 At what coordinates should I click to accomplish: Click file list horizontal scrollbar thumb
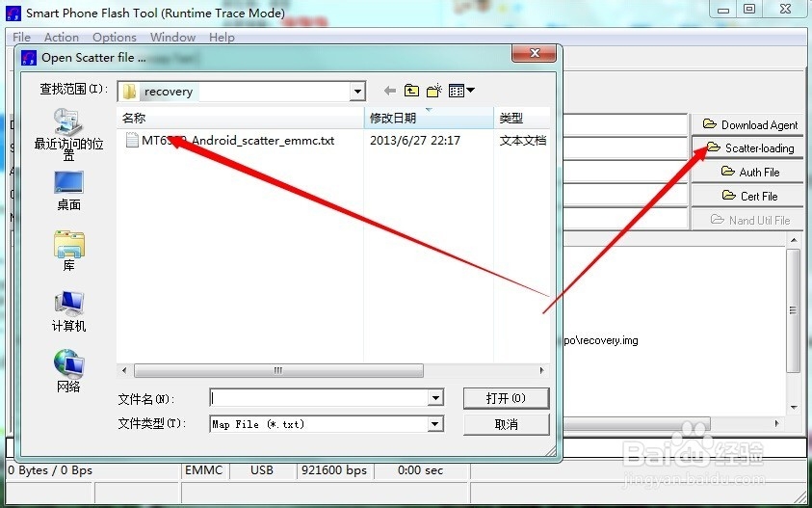[278, 370]
